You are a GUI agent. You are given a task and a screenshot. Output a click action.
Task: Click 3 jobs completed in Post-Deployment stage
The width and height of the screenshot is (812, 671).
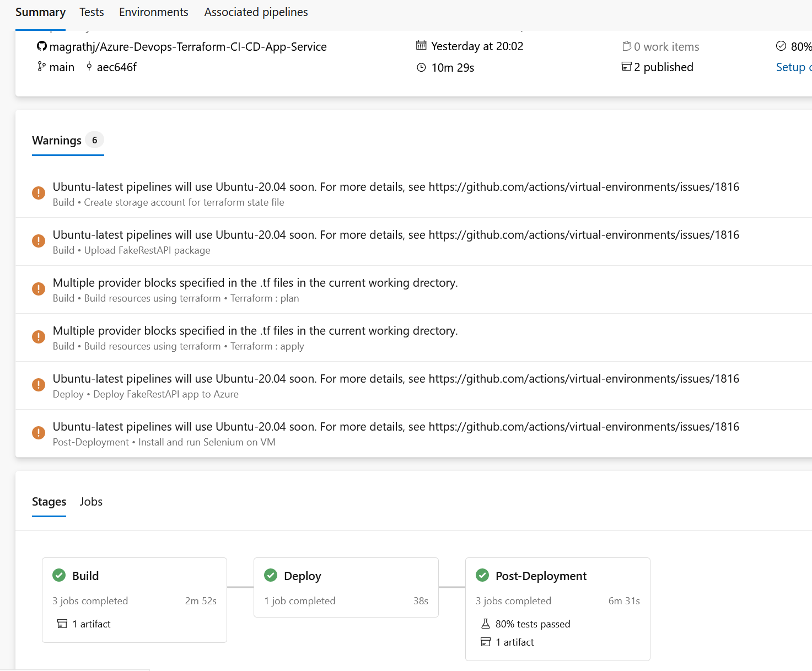tap(513, 601)
